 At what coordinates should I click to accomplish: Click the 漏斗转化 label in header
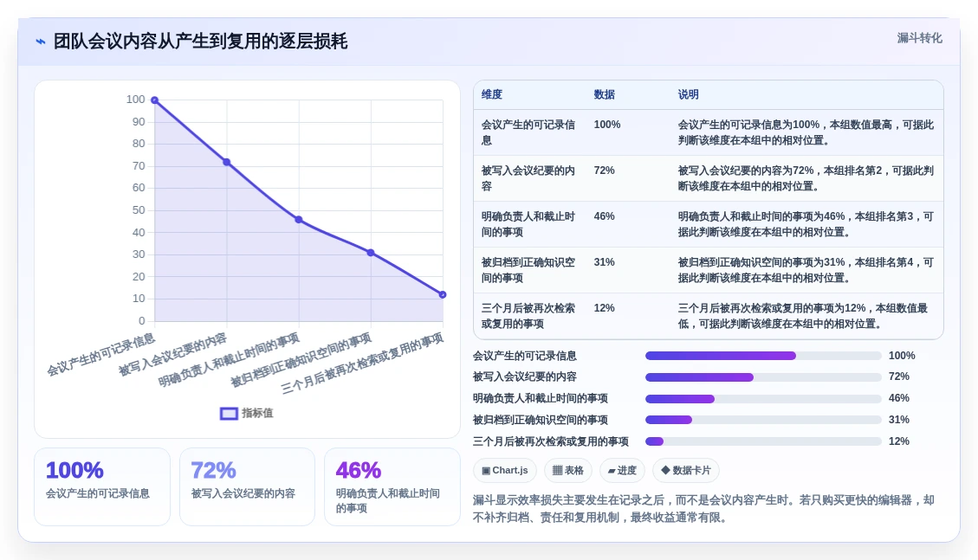click(919, 38)
